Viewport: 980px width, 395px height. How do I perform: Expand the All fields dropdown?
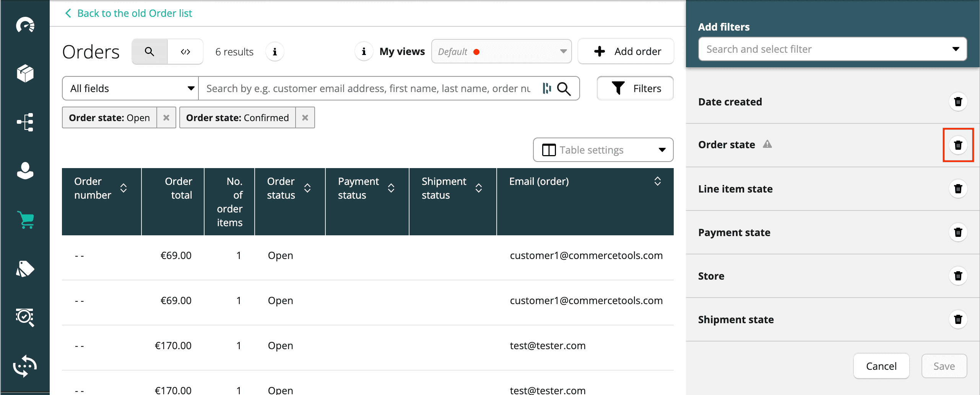coord(130,89)
